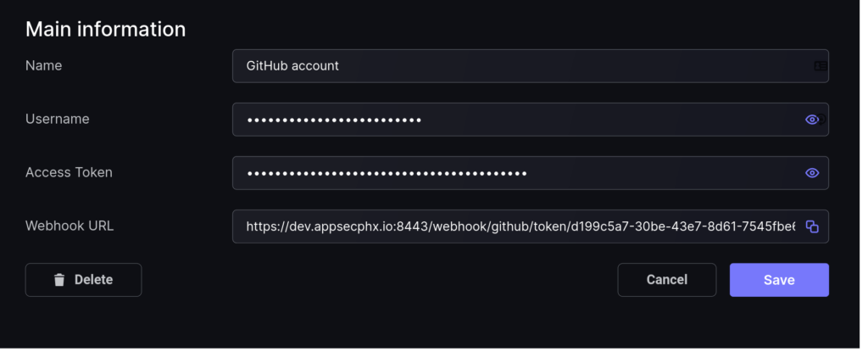Viewport: 868px width, 352px height.
Task: Click the dev.appsecphx.io webhook address text
Action: point(521,226)
